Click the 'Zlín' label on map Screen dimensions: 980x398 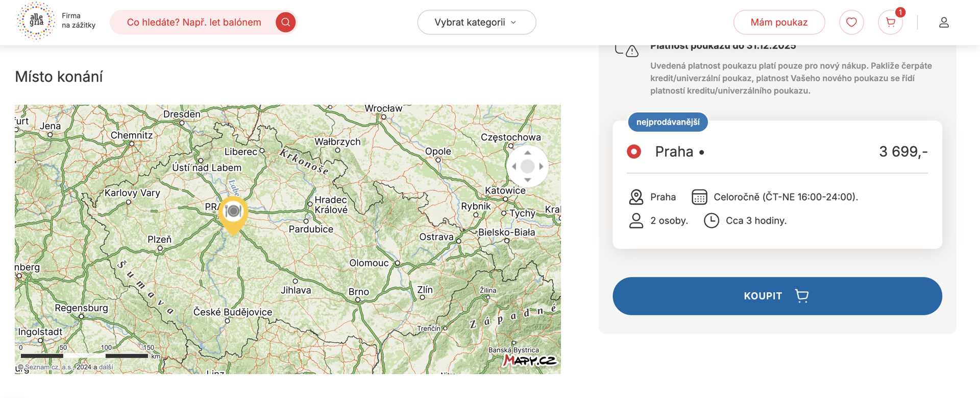(x=425, y=290)
